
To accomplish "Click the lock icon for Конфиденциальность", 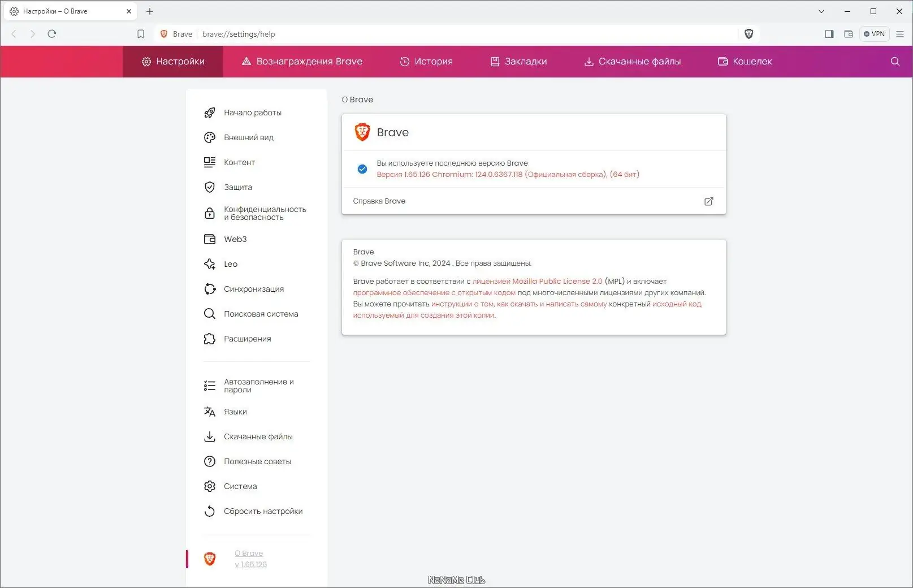I will [210, 213].
